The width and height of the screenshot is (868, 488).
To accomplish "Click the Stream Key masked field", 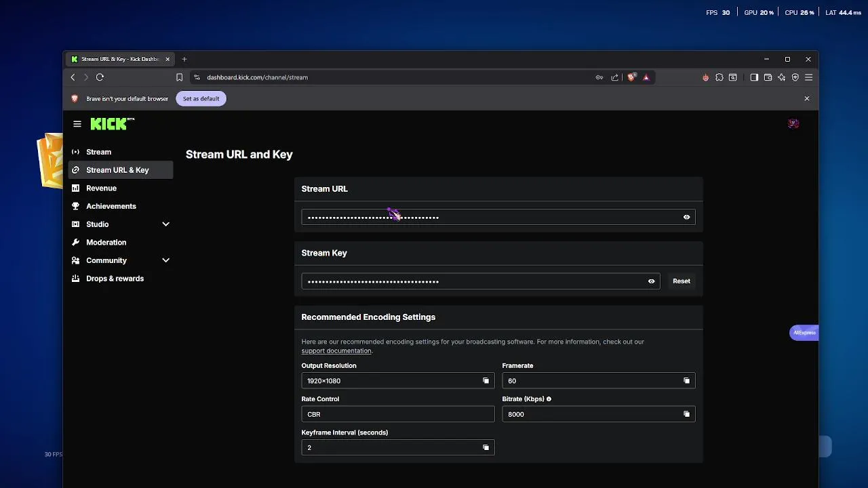I will 481,281.
